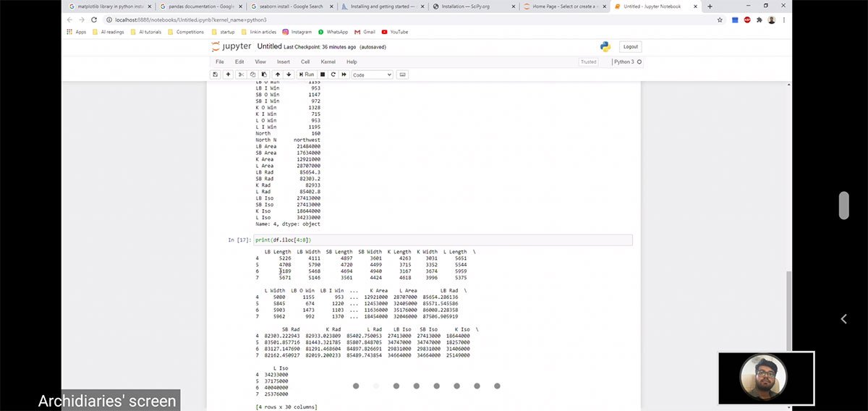Open Competitions bookmark folder

[186, 32]
